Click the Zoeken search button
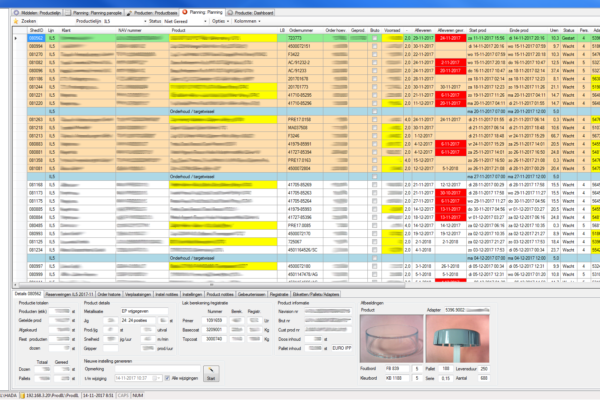 (25, 21)
